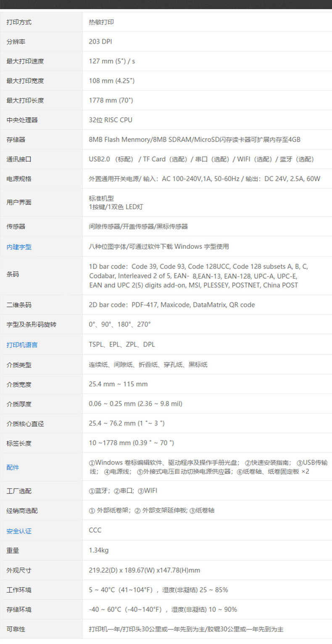332x644 pixels.
Task: Select the 通讯接口 label
Action: (19, 160)
